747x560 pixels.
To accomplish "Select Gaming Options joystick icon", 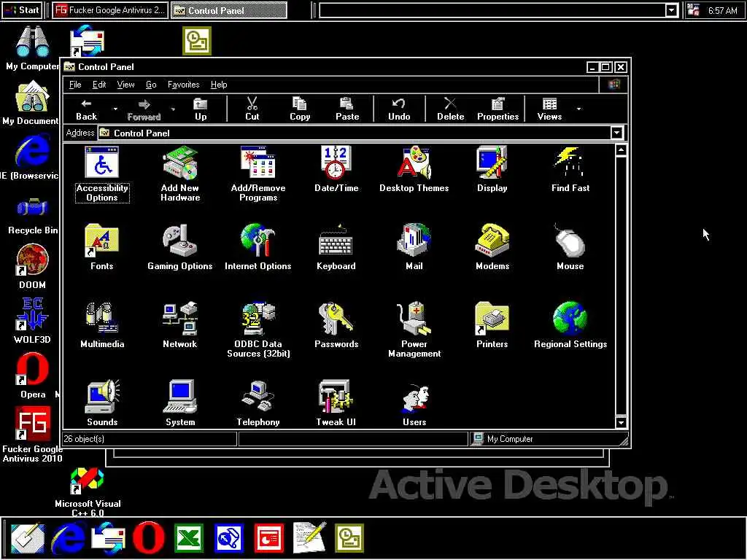I will [x=180, y=247].
